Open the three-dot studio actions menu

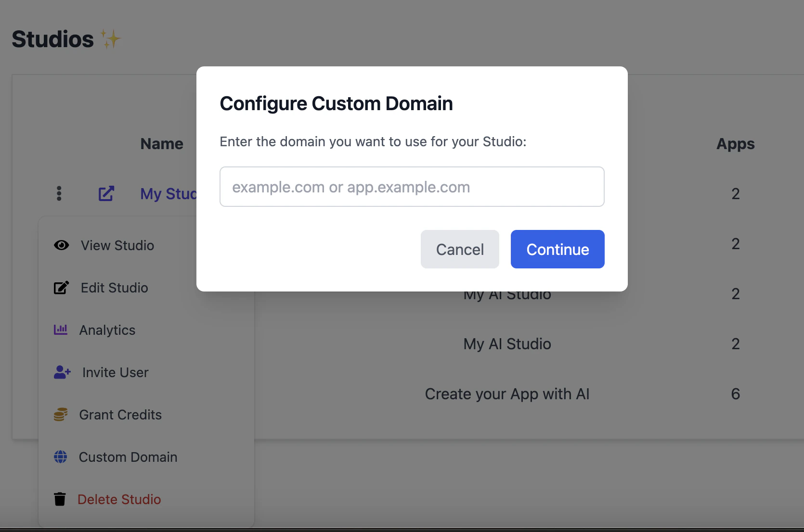tap(59, 193)
